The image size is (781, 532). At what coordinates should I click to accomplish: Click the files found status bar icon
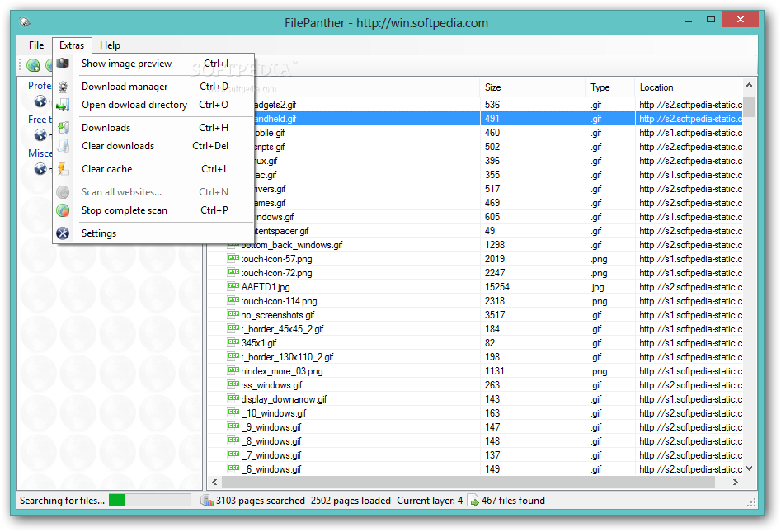[473, 500]
